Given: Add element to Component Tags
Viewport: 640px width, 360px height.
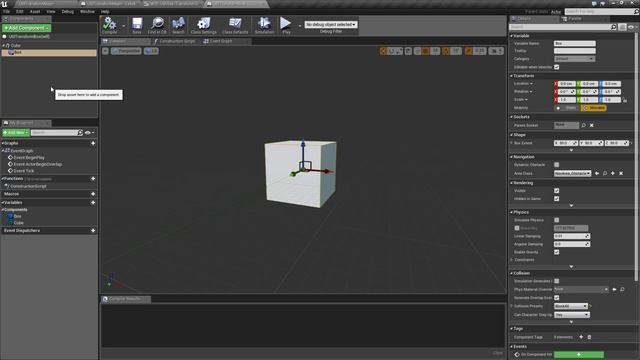Looking at the screenshot, I should pyautogui.click(x=581, y=337).
